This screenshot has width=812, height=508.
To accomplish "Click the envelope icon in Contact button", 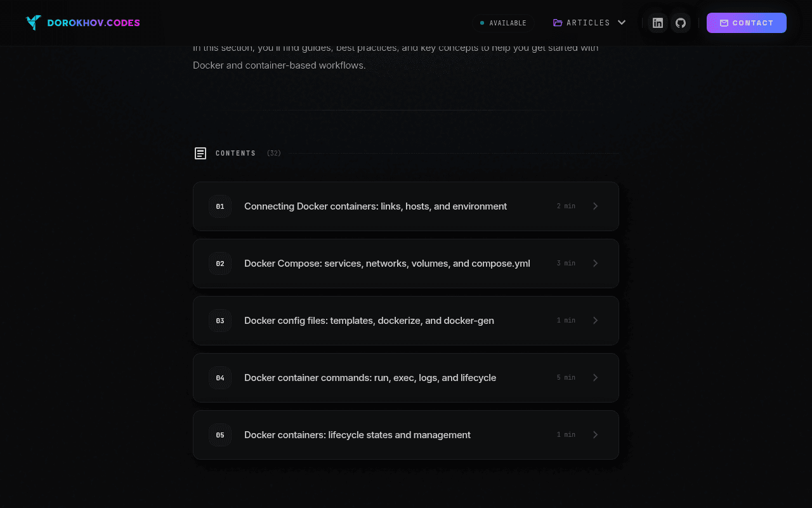I will [724, 23].
